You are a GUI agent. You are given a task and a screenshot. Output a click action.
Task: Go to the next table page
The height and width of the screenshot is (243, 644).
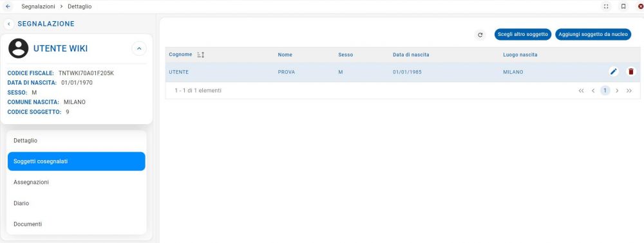(x=617, y=91)
